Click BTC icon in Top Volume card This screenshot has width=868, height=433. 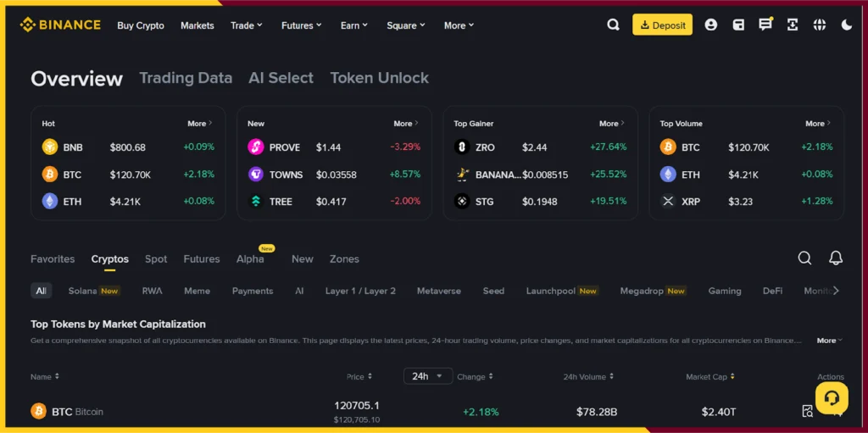point(668,147)
